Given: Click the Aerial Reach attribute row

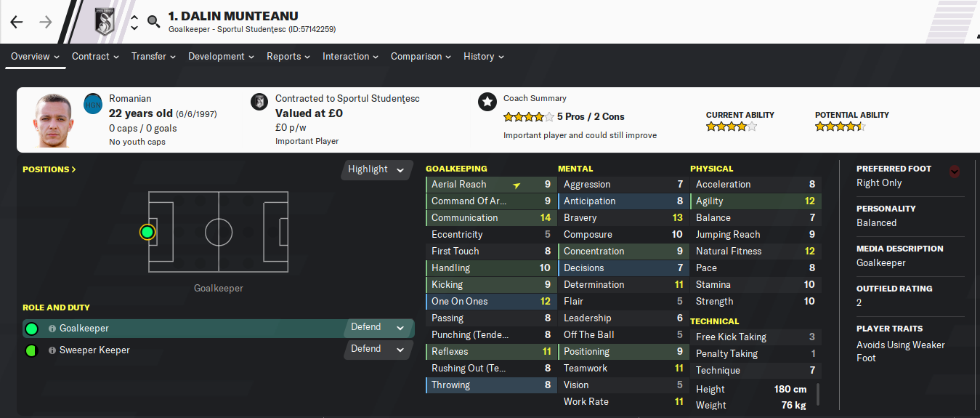Looking at the screenshot, I should 491,185.
